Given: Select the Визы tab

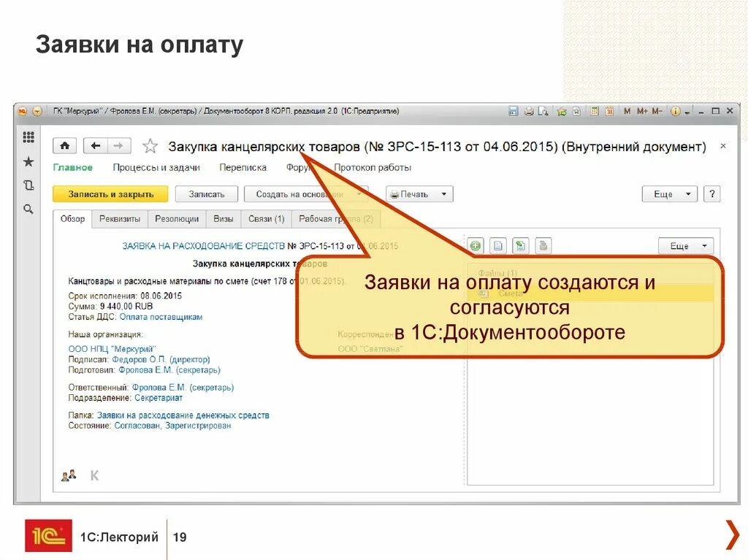Looking at the screenshot, I should [x=224, y=219].
